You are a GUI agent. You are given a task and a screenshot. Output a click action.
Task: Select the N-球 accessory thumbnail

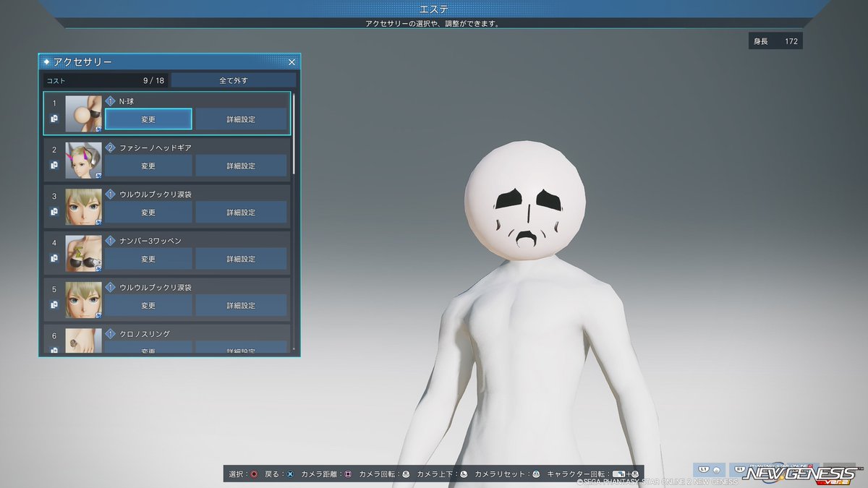[x=83, y=114]
